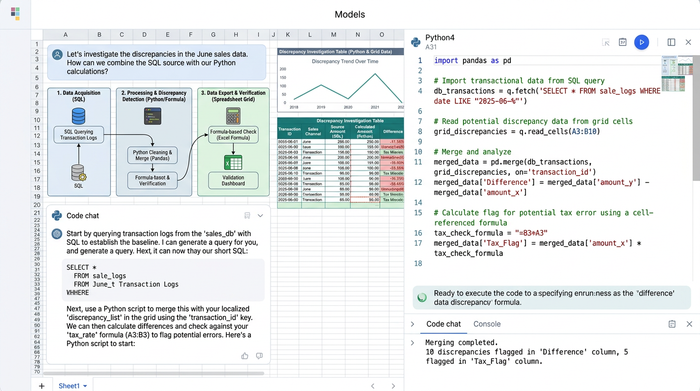Expand the chevron left of Code chat tab
Viewport: 700px width, 391px height.
click(x=412, y=324)
